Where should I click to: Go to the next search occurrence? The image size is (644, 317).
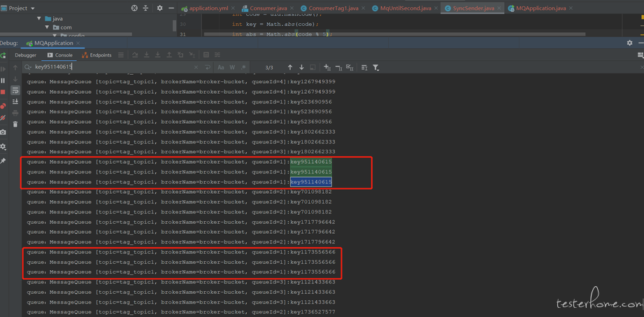[301, 67]
